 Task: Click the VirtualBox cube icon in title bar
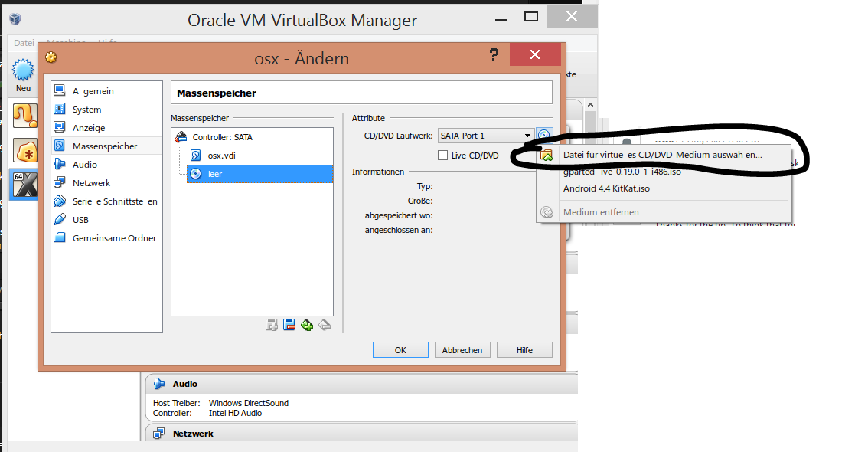pyautogui.click(x=15, y=19)
